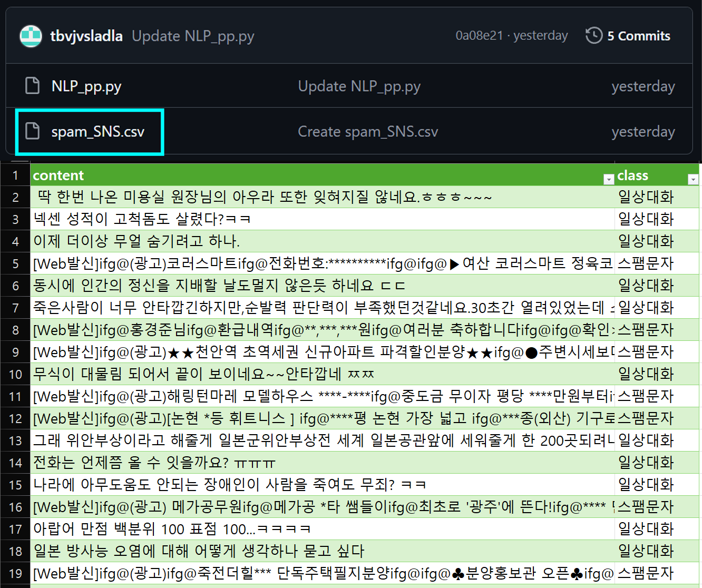The width and height of the screenshot is (702, 588).
Task: Open the spam_SNS.csv file
Action: click(x=98, y=132)
